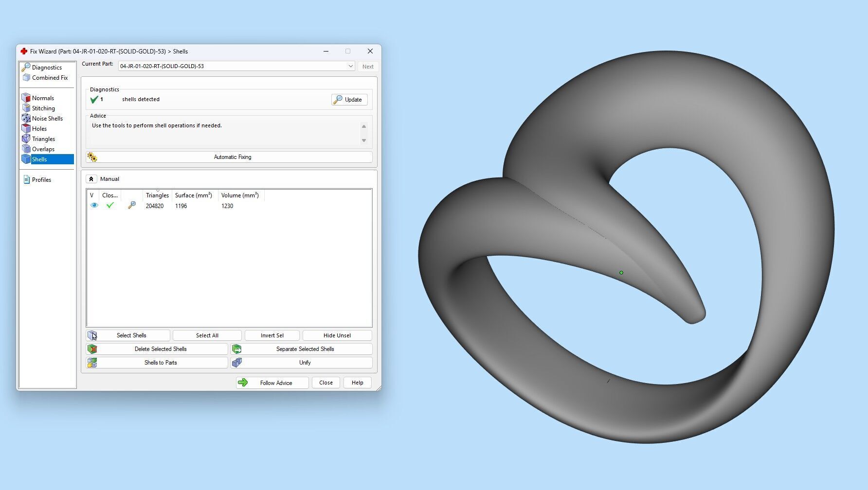
Task: Open the Noise Shells icon
Action: [26, 119]
